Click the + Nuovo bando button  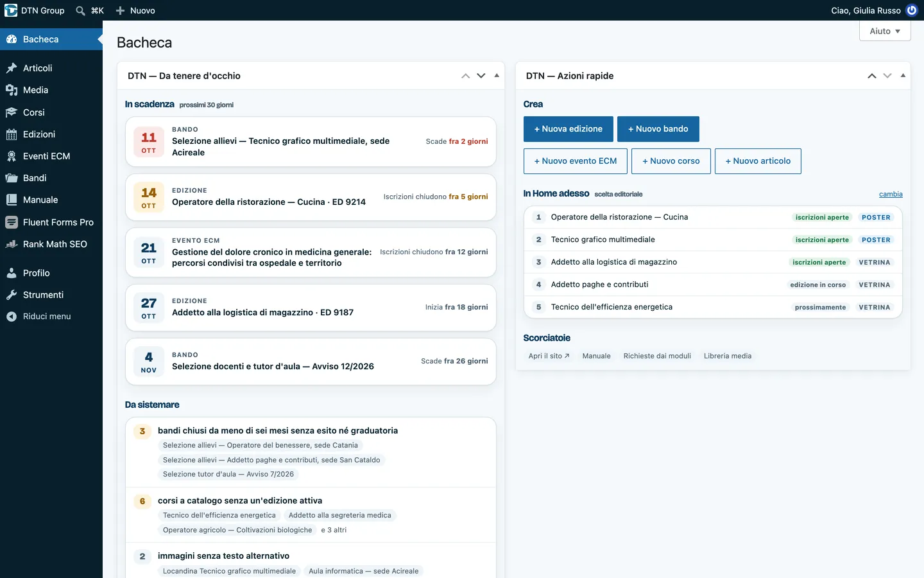pos(658,129)
